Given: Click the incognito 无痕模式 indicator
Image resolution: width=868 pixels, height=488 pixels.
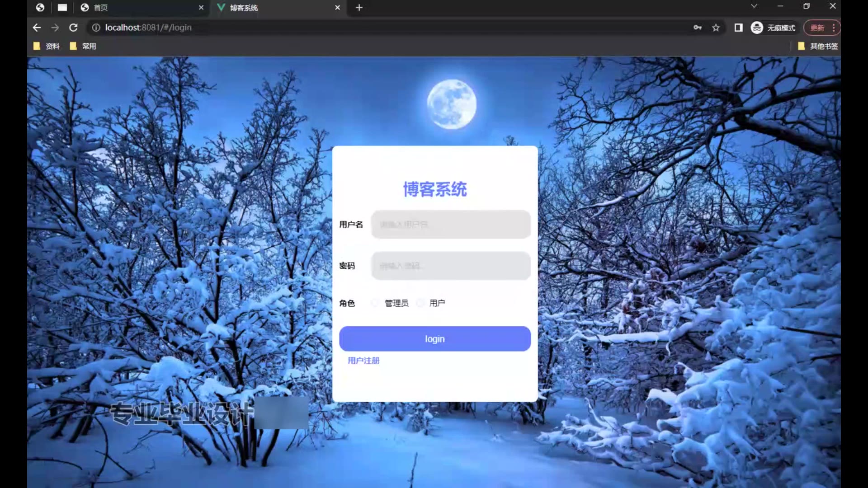Looking at the screenshot, I should tap(773, 28).
